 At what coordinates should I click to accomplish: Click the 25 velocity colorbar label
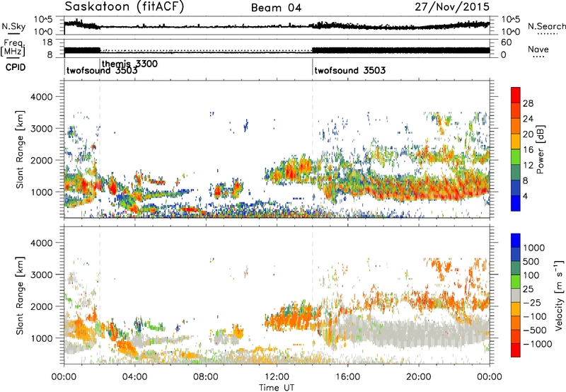pyautogui.click(x=529, y=289)
